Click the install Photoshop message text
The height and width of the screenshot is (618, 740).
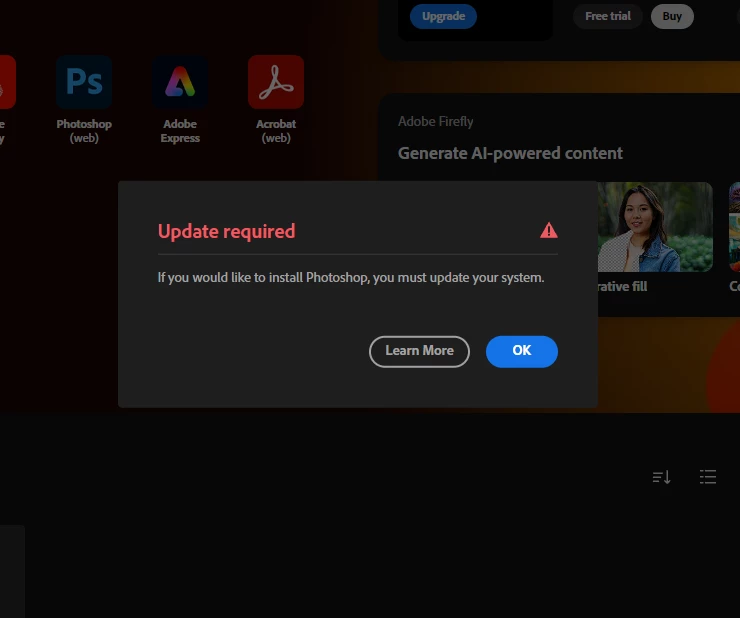pyautogui.click(x=351, y=278)
